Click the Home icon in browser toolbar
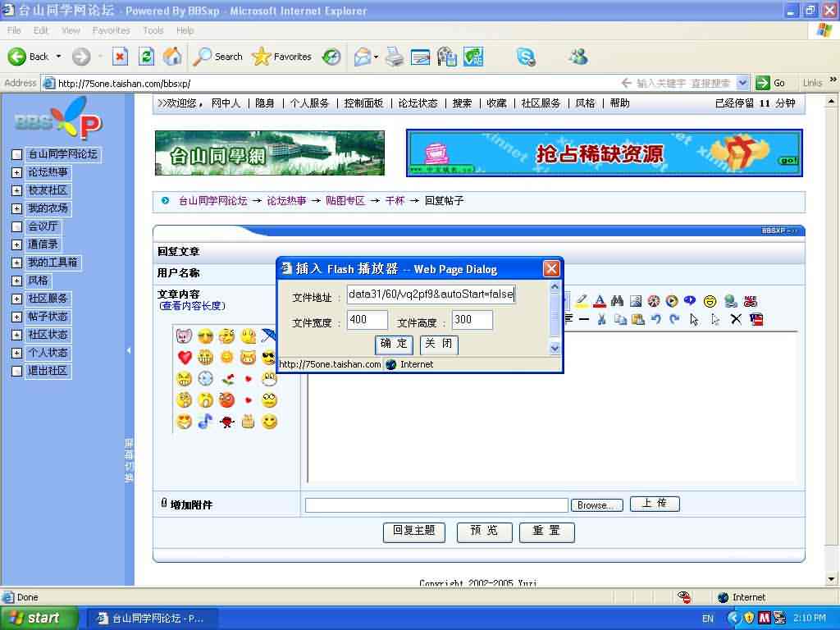Screen dimensions: 840x630 (172, 57)
